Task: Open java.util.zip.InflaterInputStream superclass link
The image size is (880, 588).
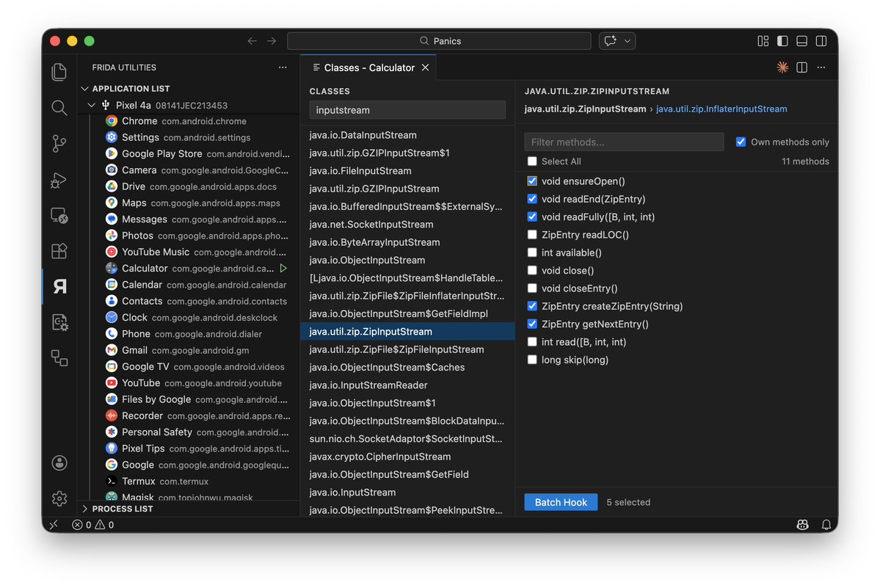Action: [x=721, y=109]
